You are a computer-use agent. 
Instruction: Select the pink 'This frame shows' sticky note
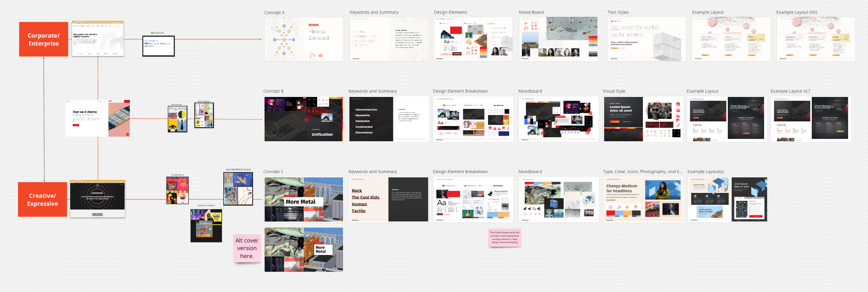click(x=505, y=237)
